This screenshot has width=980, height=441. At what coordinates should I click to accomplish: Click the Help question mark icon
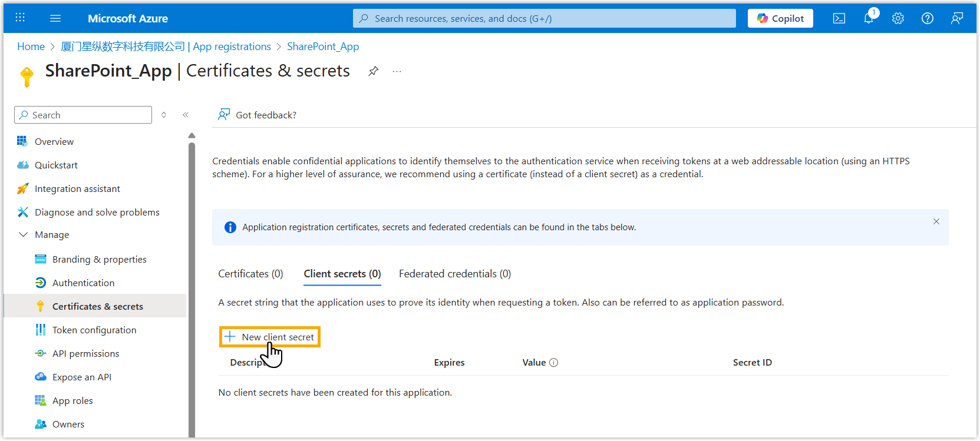point(927,19)
